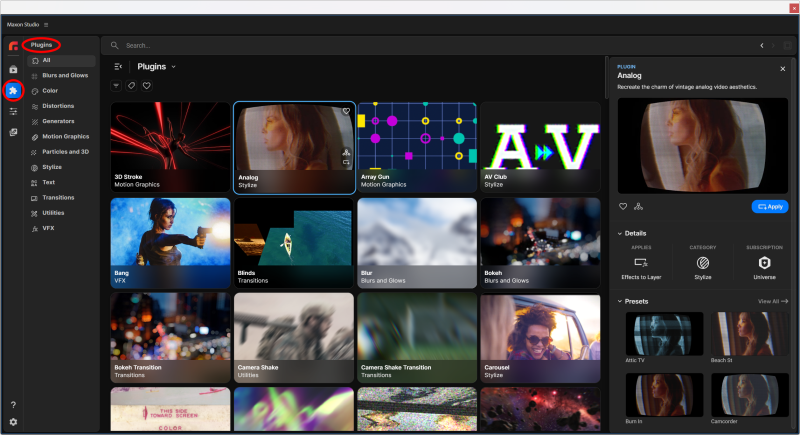Click the View All presets link
Screen dimensions: 800x435
coord(772,301)
